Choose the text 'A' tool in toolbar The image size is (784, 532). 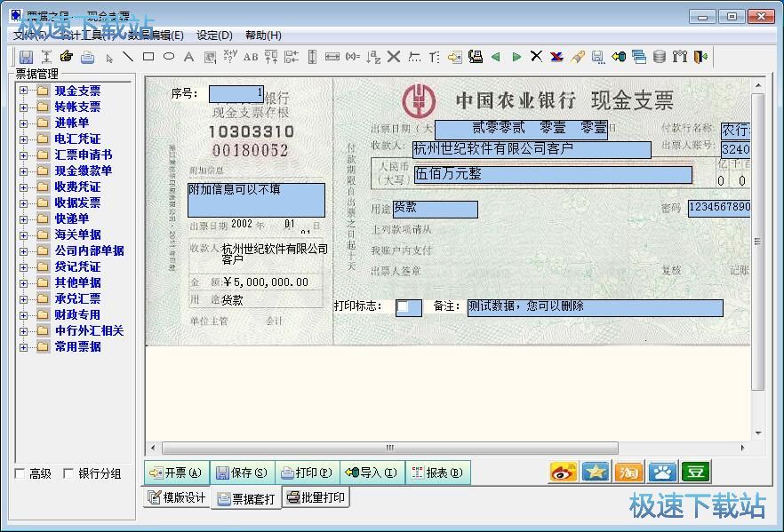pos(188,57)
